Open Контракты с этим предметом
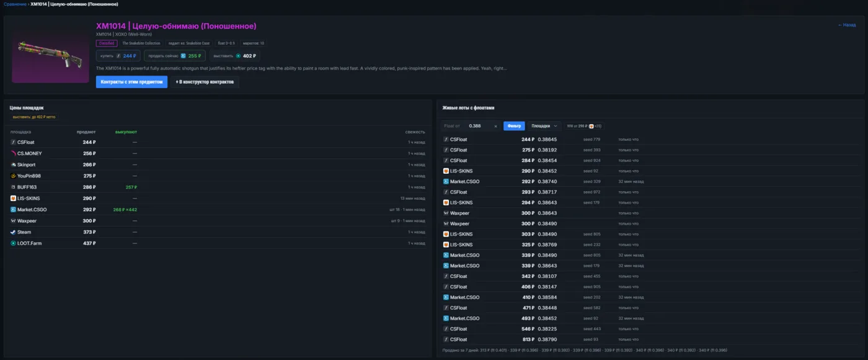868x360 pixels. pos(131,82)
